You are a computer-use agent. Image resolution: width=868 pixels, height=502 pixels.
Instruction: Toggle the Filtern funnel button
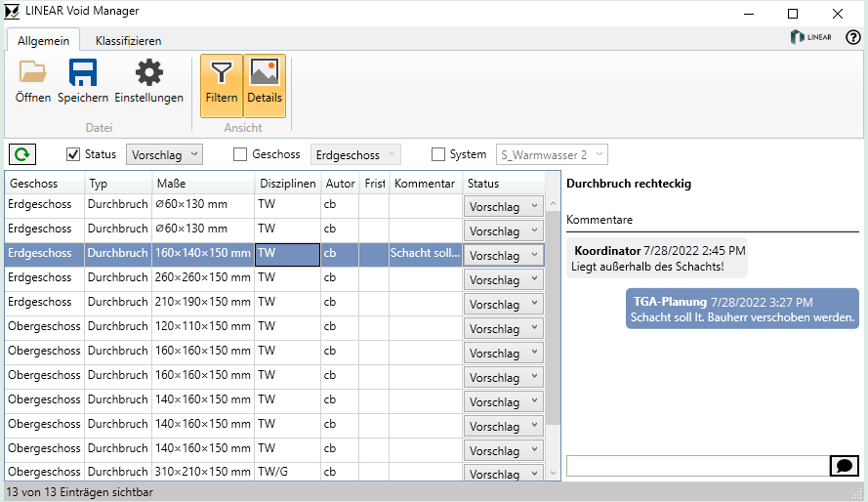[222, 86]
